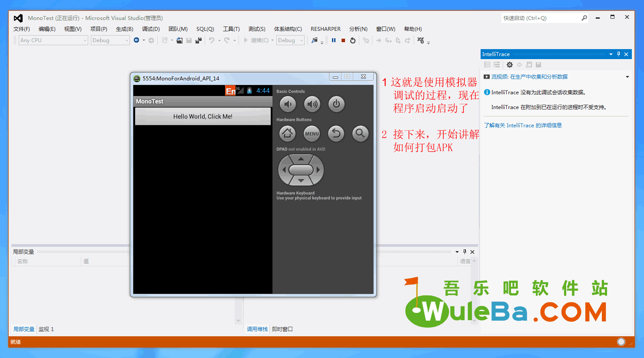The width and height of the screenshot is (644, 358).
Task: Click the New Project toolbar icon
Action: [x=165, y=40]
